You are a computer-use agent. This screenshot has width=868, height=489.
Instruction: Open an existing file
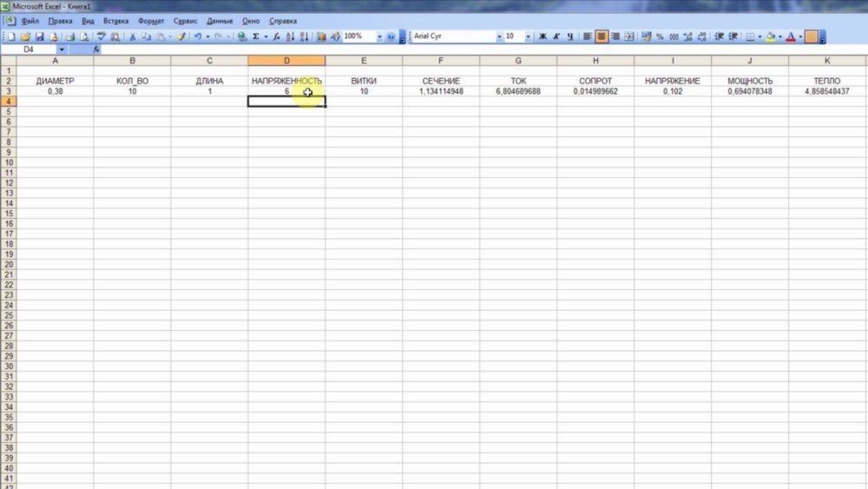click(25, 36)
